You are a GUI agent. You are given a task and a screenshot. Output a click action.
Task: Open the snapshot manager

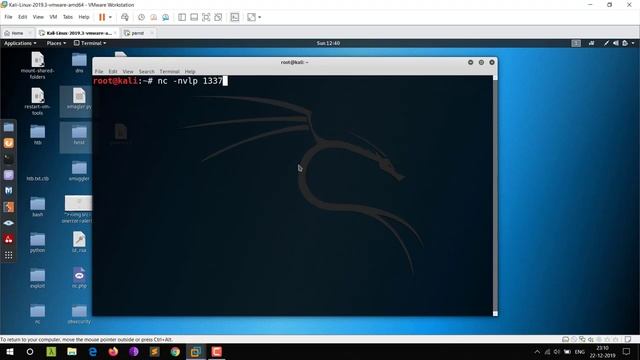166,17
